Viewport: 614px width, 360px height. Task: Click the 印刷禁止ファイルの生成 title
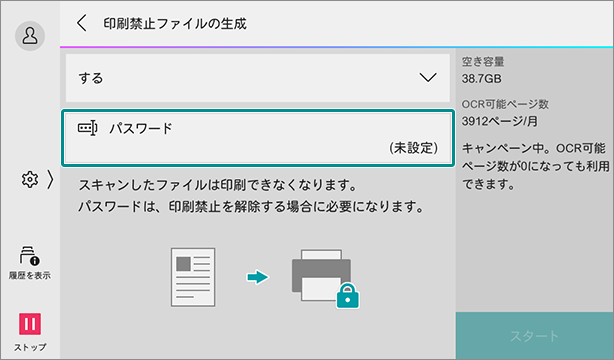pos(175,24)
